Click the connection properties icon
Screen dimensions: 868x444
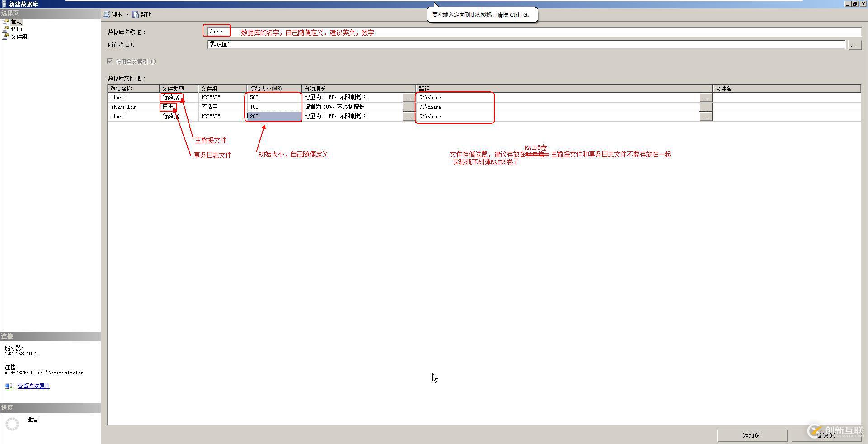[x=9, y=387]
